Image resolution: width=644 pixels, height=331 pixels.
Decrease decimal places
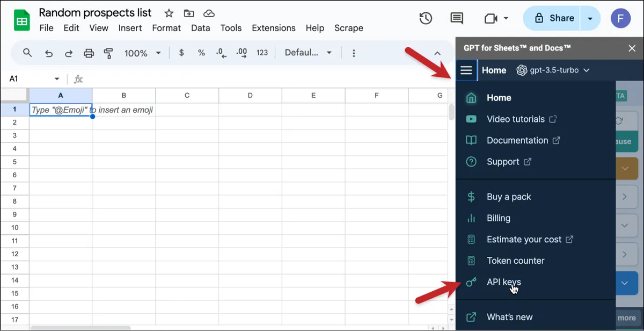click(221, 53)
